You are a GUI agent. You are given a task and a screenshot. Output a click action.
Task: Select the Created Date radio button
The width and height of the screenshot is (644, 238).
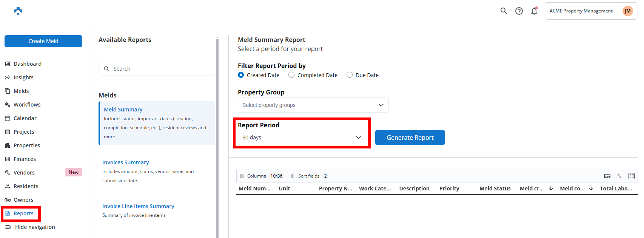241,75
